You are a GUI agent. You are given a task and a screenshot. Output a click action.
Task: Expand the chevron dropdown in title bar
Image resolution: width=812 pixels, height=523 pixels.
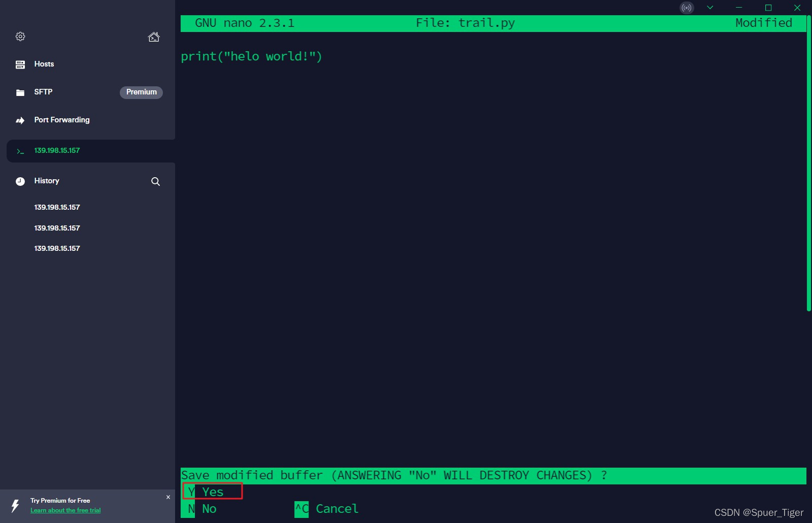click(x=710, y=8)
